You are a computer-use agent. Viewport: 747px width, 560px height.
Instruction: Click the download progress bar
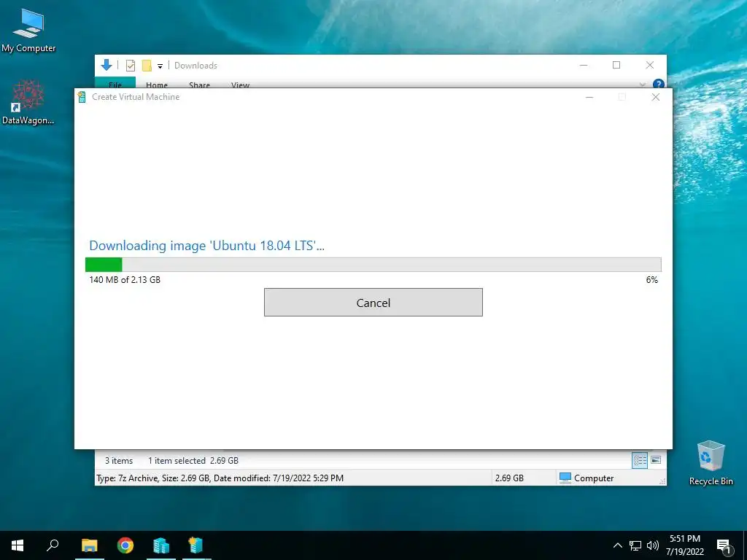point(373,264)
